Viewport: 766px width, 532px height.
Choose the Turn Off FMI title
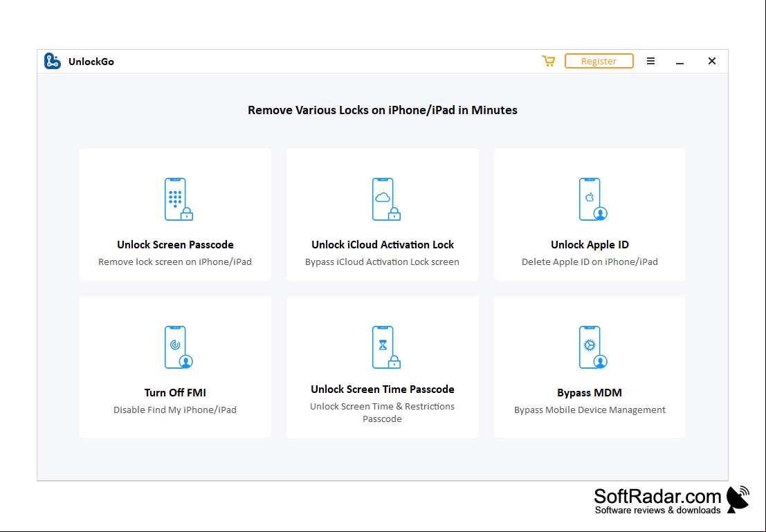coord(175,393)
